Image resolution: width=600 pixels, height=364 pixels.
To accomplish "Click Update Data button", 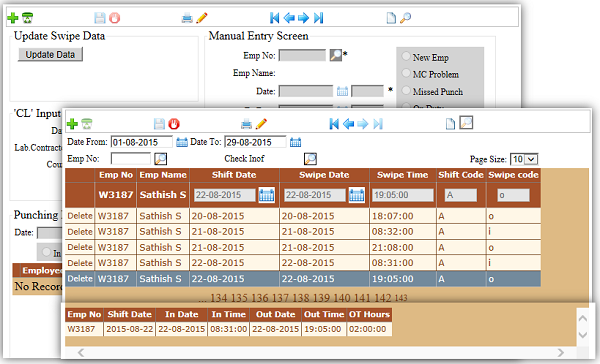I will coord(50,54).
